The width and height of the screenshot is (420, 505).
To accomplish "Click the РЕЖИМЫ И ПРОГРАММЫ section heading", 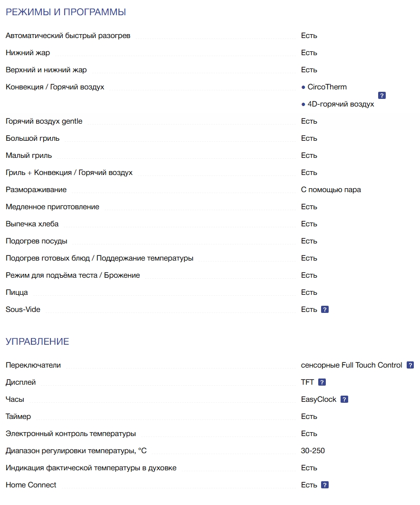I will pyautogui.click(x=66, y=12).
